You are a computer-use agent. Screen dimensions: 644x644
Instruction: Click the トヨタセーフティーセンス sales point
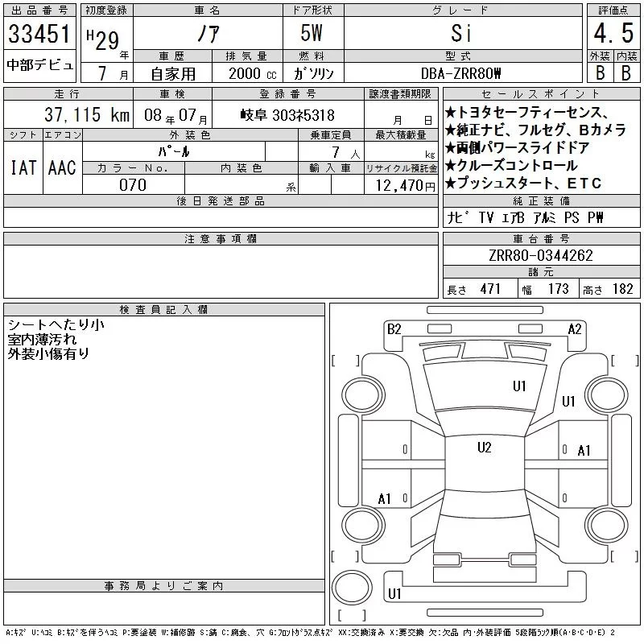(527, 112)
